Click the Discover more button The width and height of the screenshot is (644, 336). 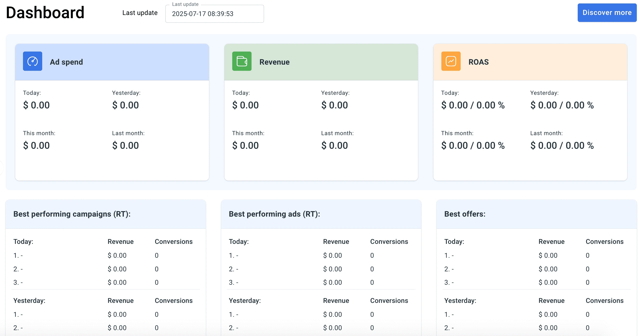607,13
